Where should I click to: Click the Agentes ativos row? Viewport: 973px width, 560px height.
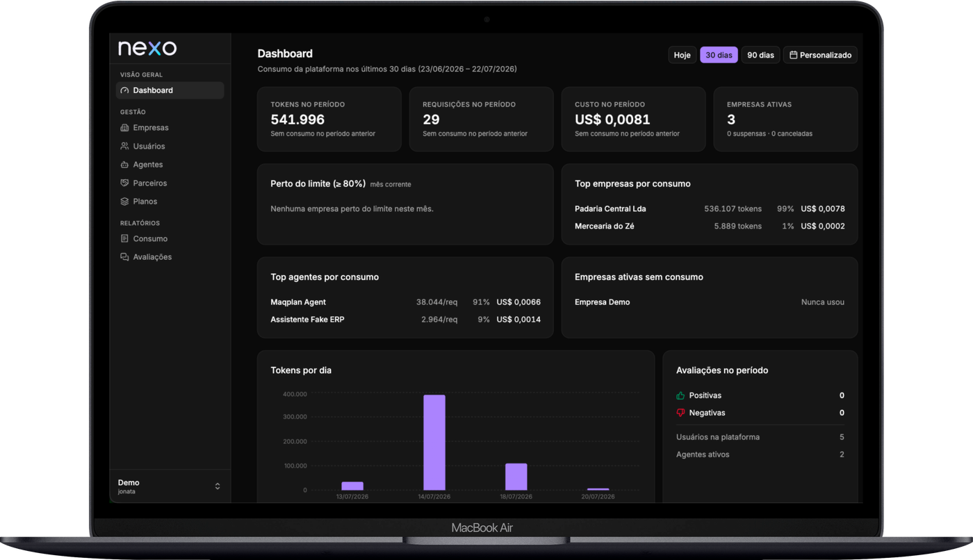[760, 454]
